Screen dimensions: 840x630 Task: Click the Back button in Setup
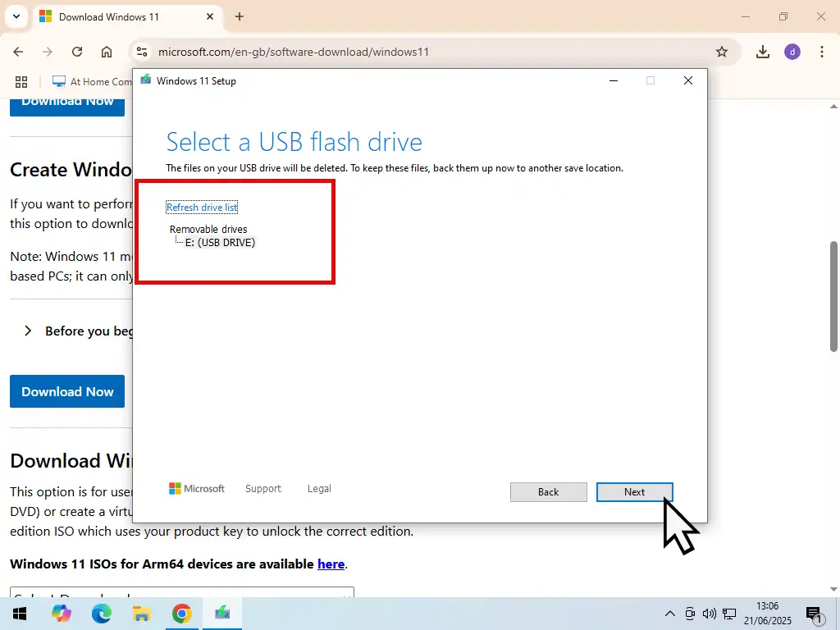[x=548, y=492]
